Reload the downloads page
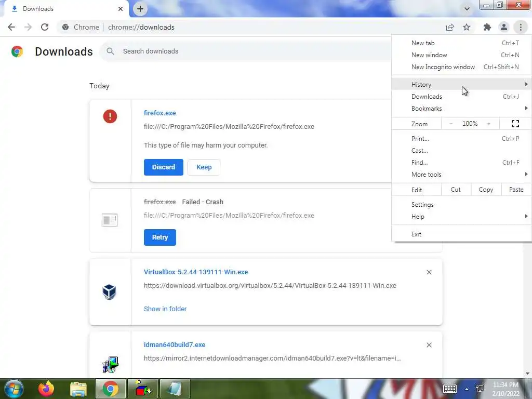This screenshot has height=399, width=532. (x=45, y=27)
